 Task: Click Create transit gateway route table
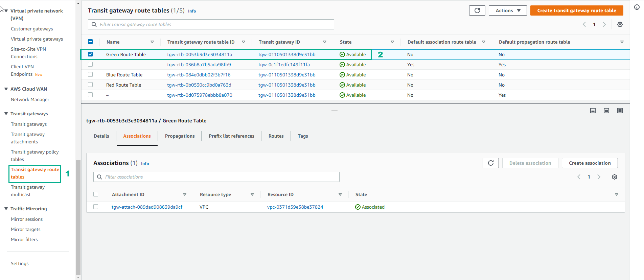tap(577, 10)
